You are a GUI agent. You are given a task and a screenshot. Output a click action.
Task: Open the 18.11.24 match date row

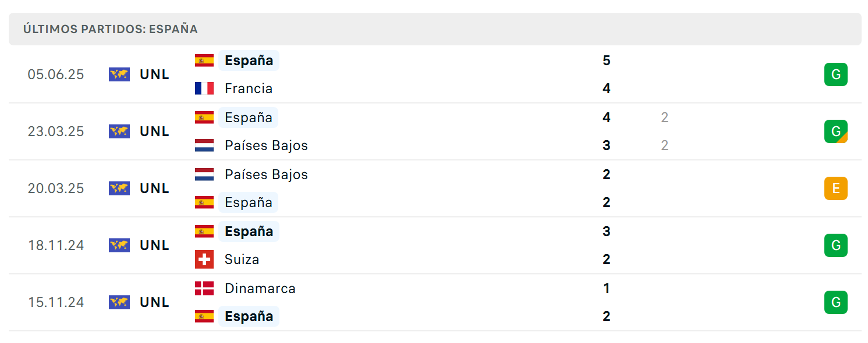pos(435,245)
